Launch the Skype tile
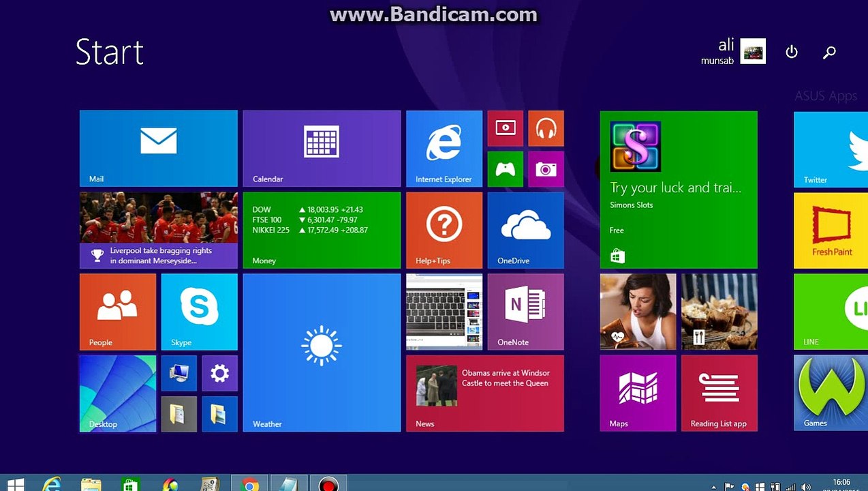 click(200, 312)
